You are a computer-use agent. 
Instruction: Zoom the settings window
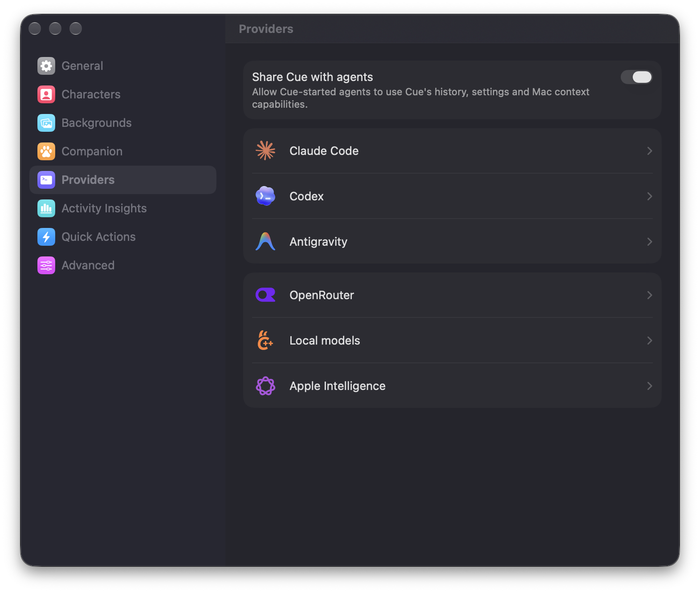pos(76,28)
